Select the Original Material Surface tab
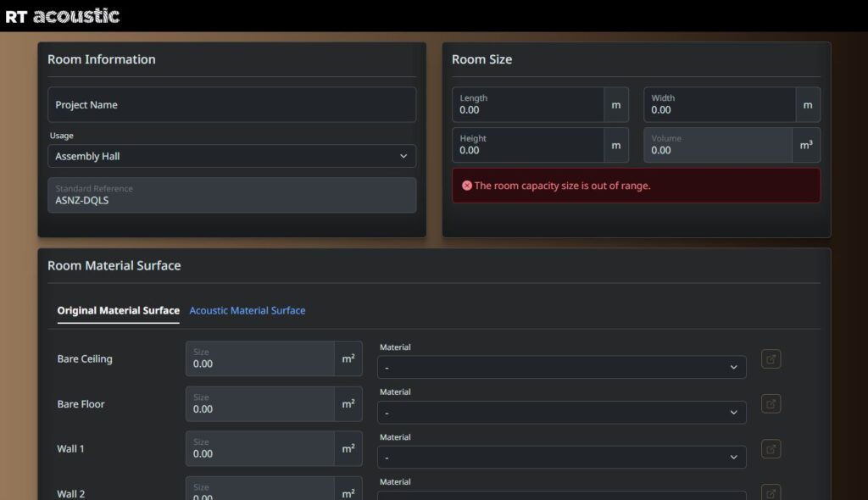The image size is (868, 500). coord(118,311)
